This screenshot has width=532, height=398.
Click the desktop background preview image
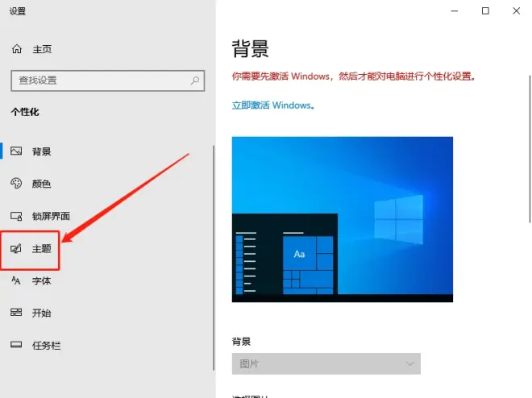[x=343, y=219]
